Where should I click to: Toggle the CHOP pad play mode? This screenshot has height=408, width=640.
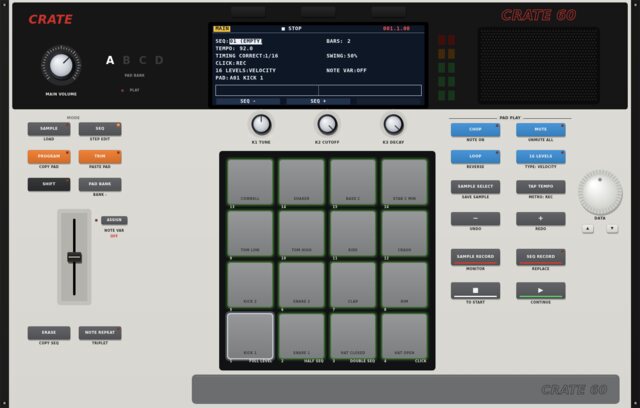[x=476, y=130]
